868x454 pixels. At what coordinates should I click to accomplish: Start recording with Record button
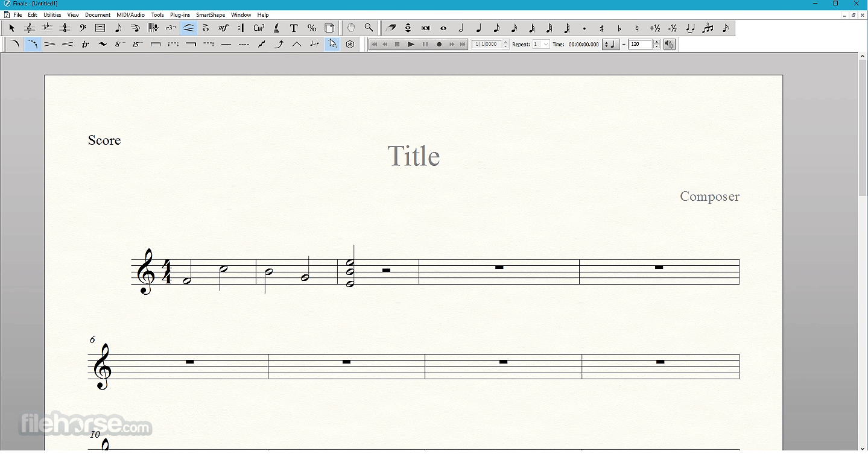(x=439, y=44)
